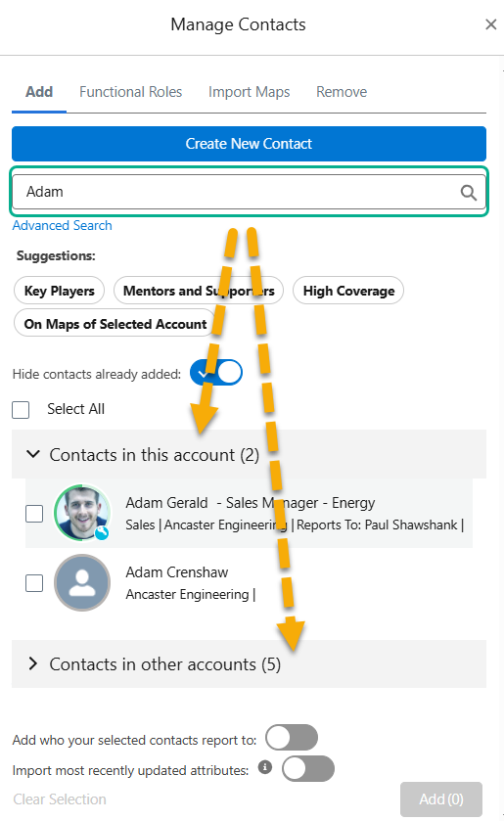Click the Create New Contact button

tap(249, 144)
